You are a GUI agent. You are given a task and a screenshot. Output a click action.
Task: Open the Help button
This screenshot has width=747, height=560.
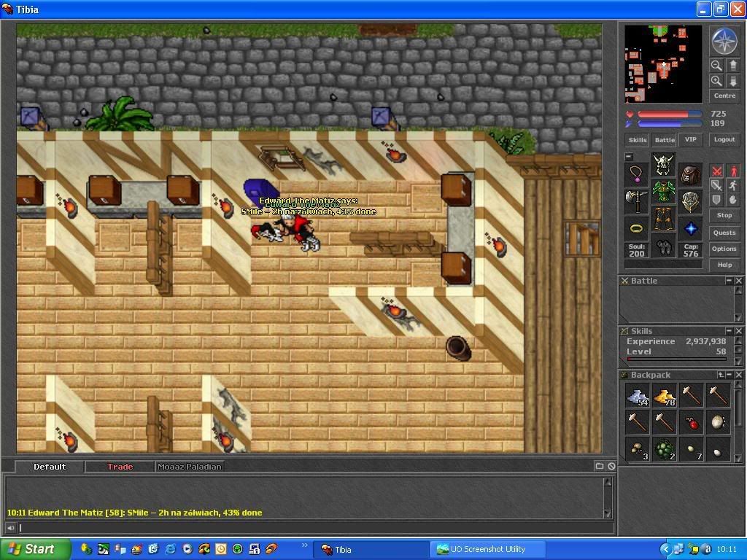point(724,265)
